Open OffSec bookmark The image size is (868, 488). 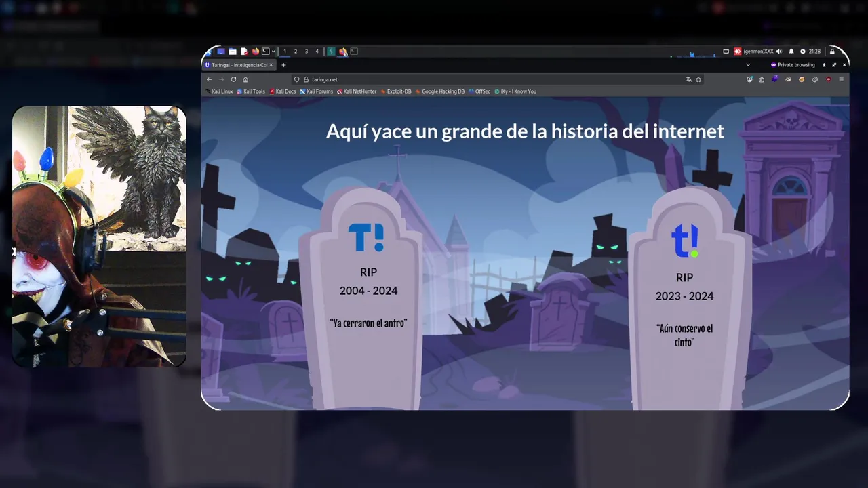[479, 91]
